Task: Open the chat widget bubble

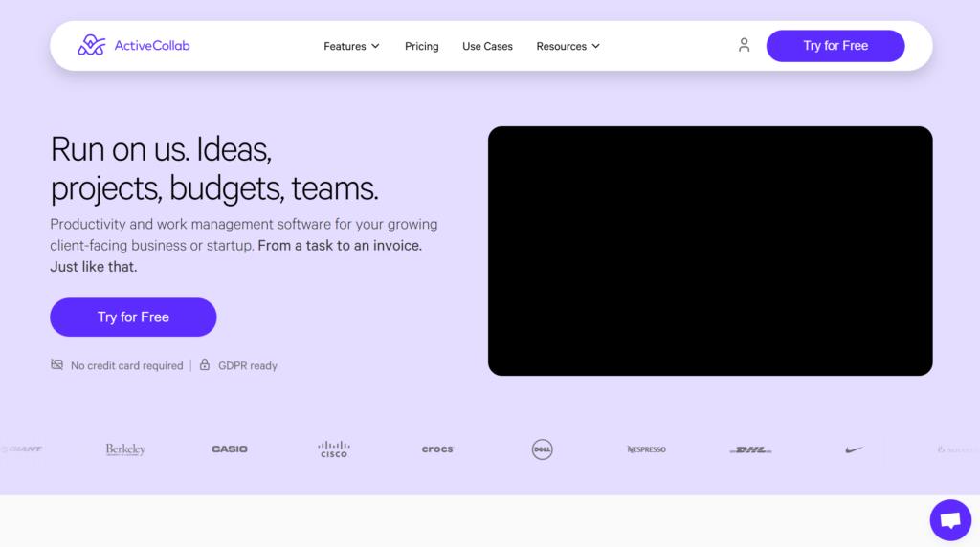Action: coord(950,519)
